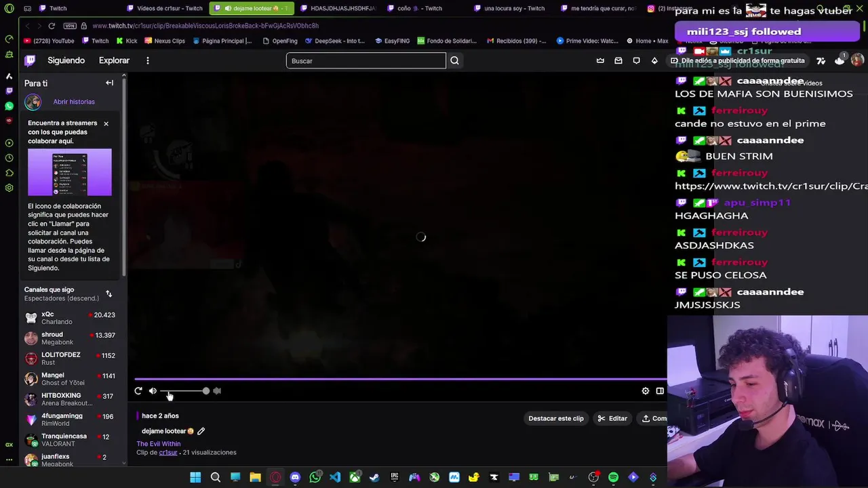Click the Compartir share button
868x488 pixels.
tap(654, 418)
